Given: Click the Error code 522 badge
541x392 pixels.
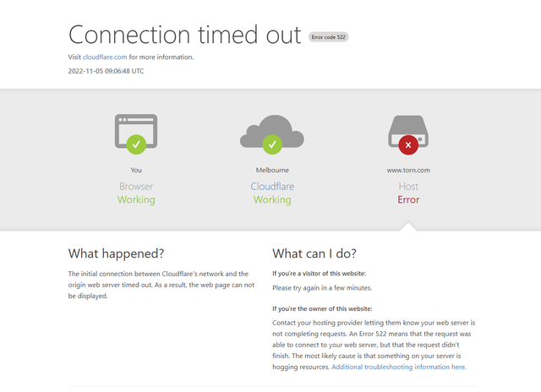Looking at the screenshot, I should pyautogui.click(x=328, y=37).
